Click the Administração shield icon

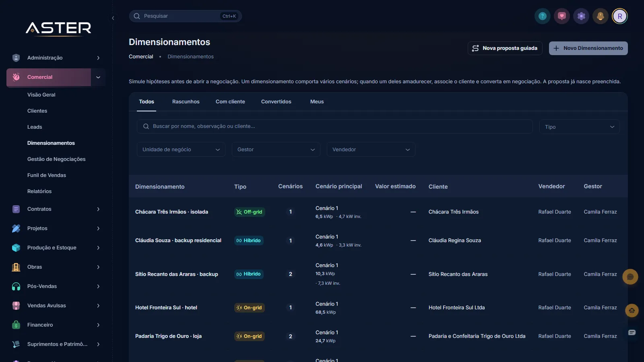pos(16,58)
